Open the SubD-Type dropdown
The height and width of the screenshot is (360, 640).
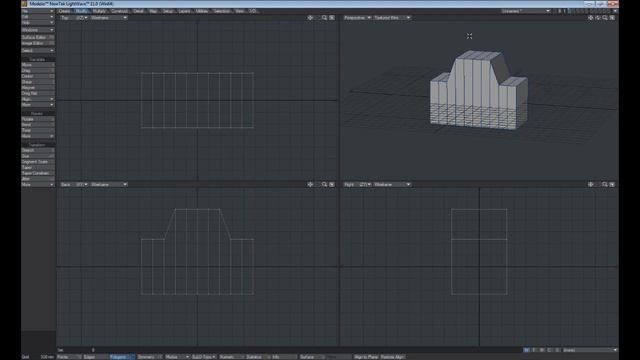coord(204,357)
